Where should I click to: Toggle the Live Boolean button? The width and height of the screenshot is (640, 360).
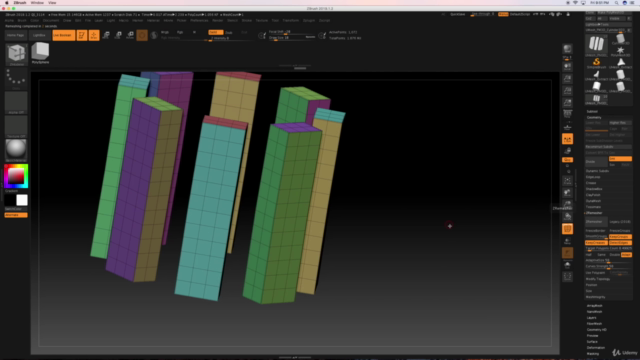click(64, 36)
